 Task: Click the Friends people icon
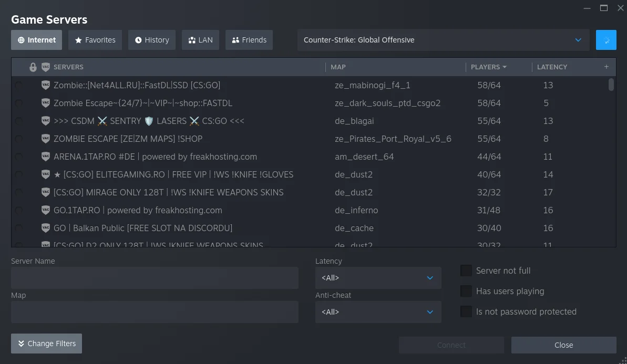234,39
